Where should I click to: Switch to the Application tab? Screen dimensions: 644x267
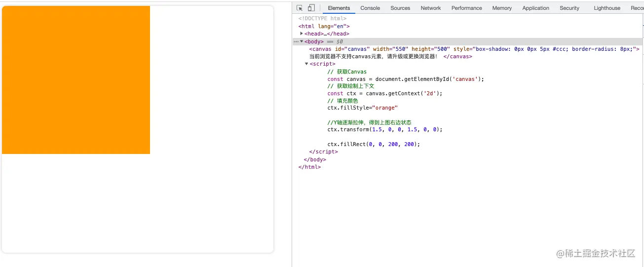pos(536,8)
